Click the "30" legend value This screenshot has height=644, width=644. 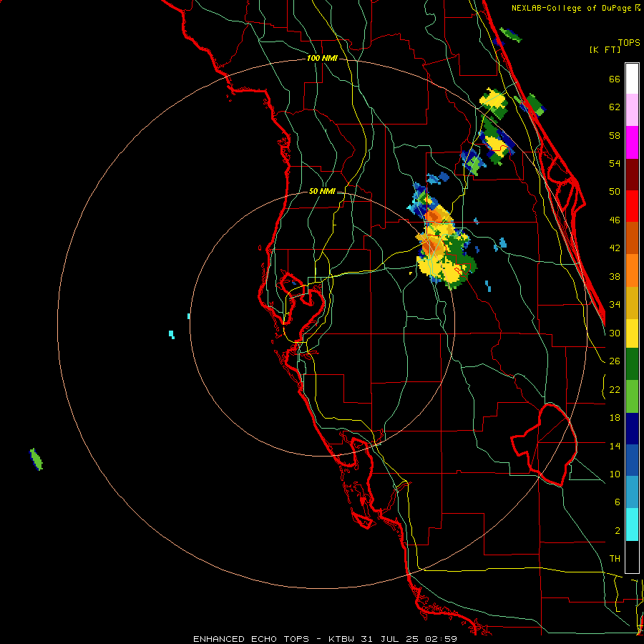click(x=615, y=333)
